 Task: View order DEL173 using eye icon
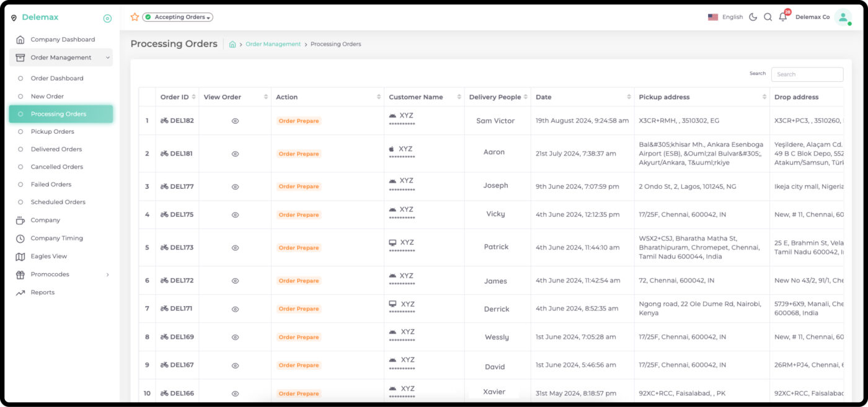[x=235, y=248]
